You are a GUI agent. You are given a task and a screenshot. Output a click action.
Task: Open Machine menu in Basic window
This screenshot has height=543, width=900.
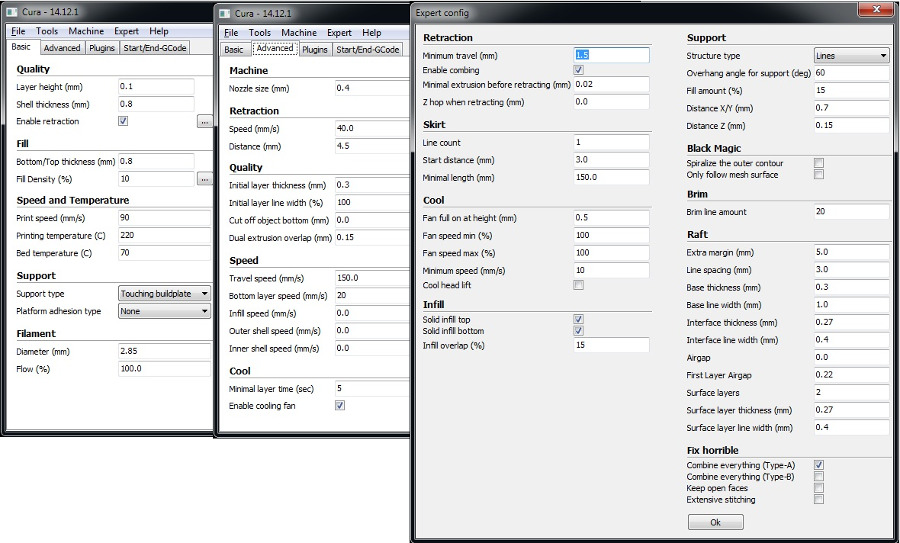coord(86,31)
